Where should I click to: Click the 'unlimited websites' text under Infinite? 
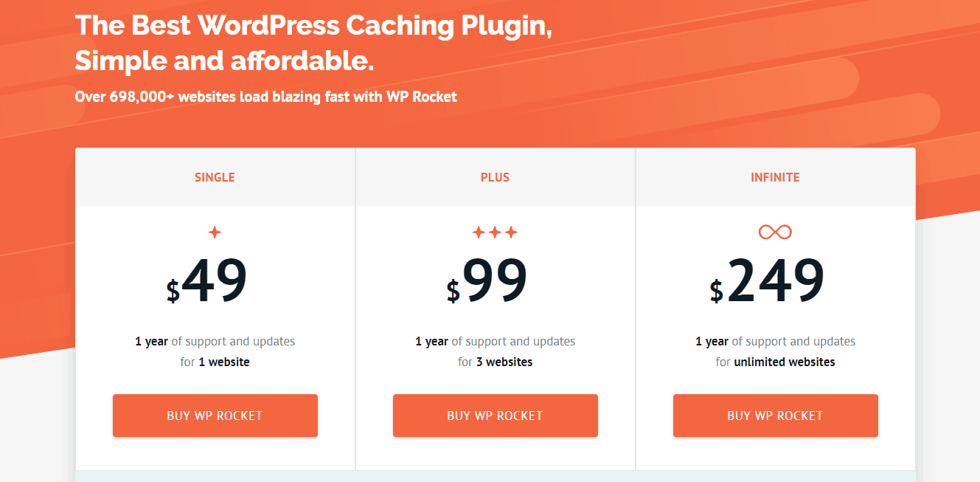point(785,362)
